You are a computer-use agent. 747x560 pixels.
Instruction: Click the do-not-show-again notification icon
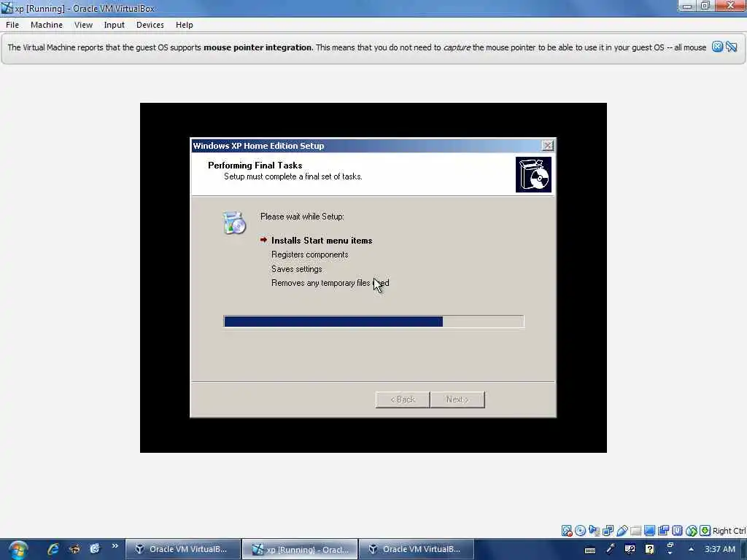[732, 47]
